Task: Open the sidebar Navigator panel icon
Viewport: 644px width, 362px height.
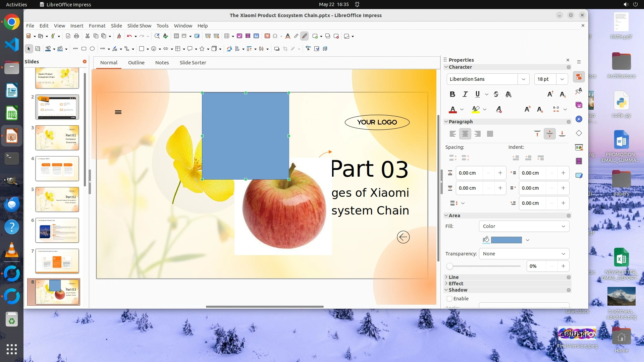Action: (579, 119)
